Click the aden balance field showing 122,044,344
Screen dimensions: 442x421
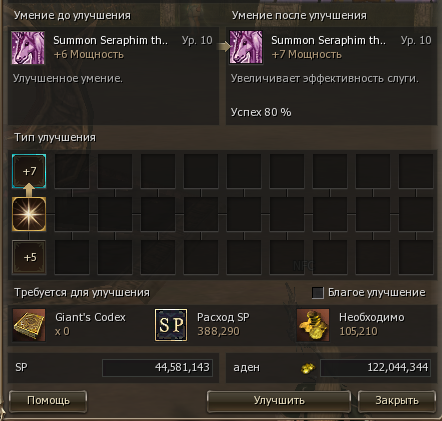[375, 368]
